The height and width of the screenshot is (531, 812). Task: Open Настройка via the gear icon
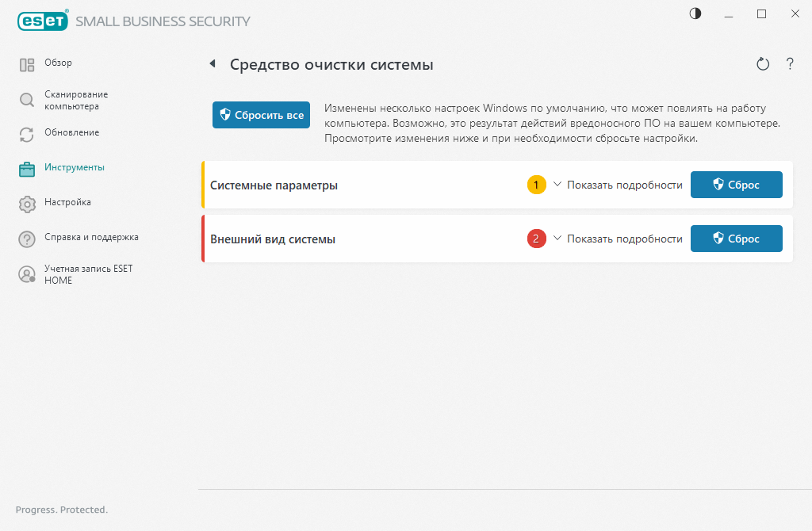[x=26, y=202]
